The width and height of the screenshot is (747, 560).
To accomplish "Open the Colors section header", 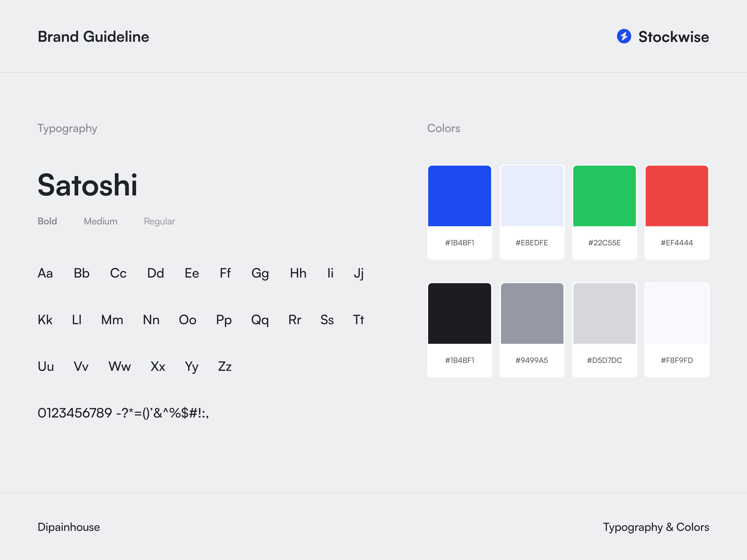I will pos(443,128).
